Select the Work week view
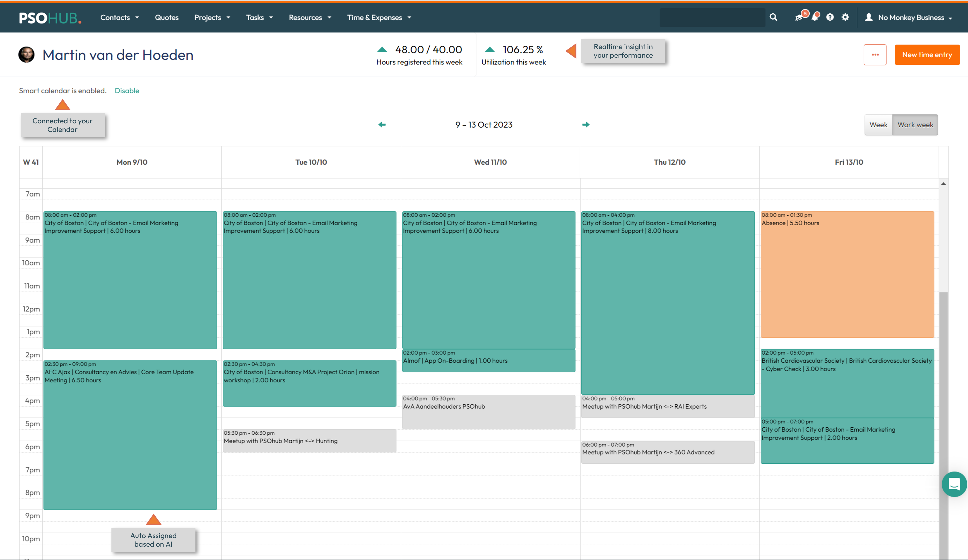Image resolution: width=968 pixels, height=560 pixels. click(x=915, y=124)
